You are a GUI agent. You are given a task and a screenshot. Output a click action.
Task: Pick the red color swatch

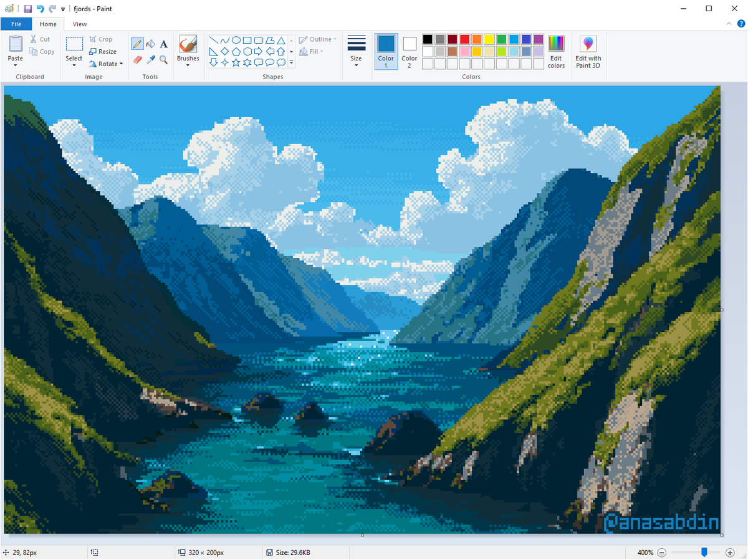(464, 39)
